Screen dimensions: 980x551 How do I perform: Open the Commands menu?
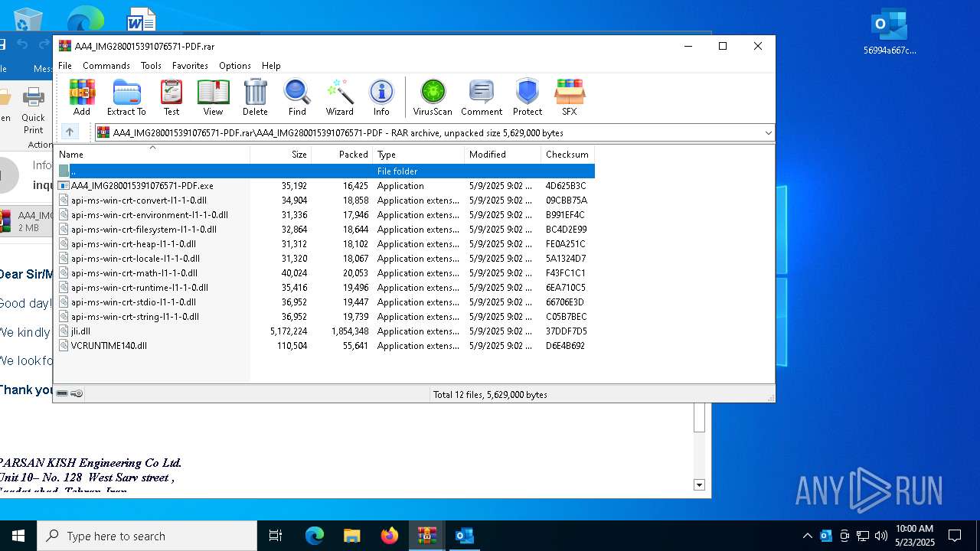click(106, 66)
